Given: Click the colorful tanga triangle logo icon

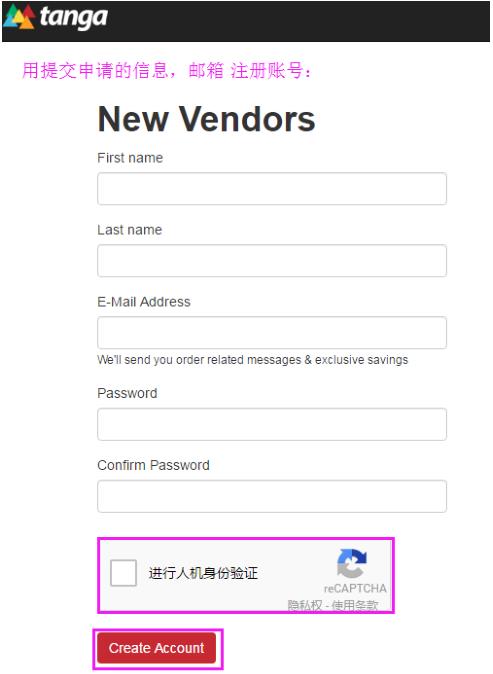Looking at the screenshot, I should pyautogui.click(x=19, y=16).
